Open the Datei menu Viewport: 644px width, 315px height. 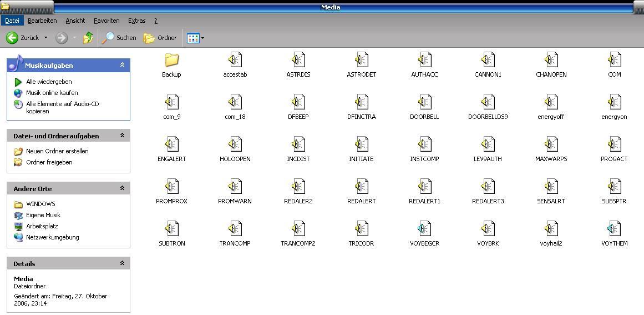[x=12, y=21]
